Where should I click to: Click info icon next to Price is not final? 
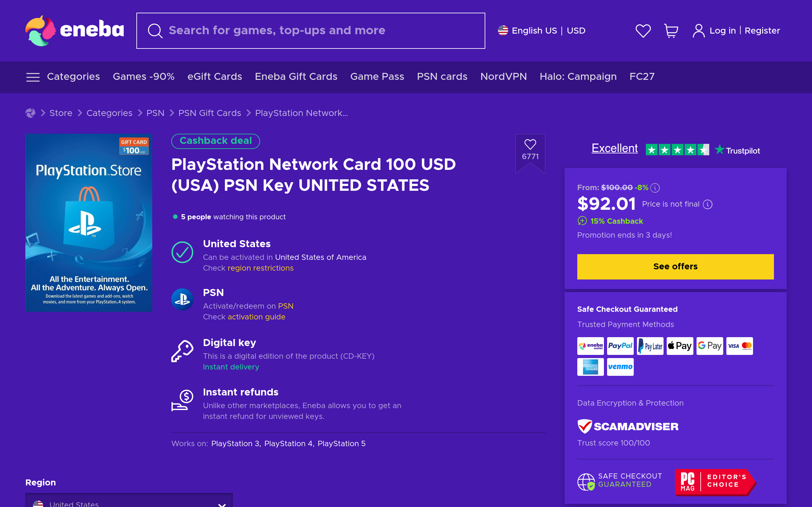click(707, 204)
